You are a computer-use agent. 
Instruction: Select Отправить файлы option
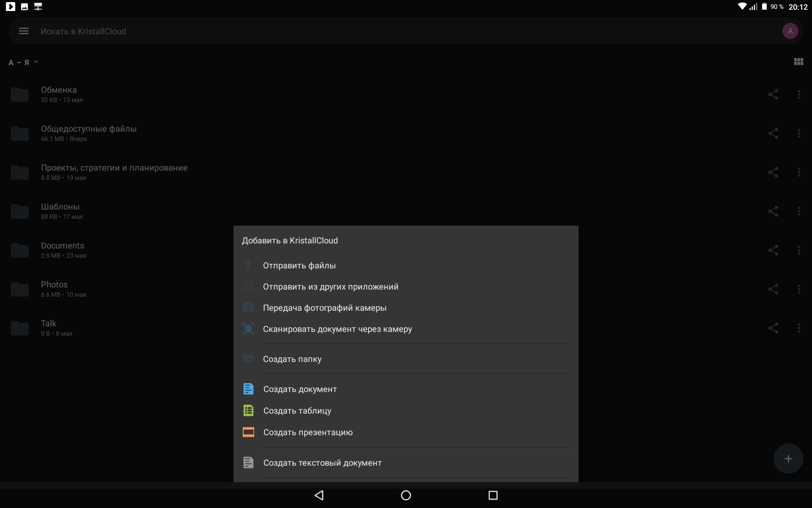click(299, 265)
